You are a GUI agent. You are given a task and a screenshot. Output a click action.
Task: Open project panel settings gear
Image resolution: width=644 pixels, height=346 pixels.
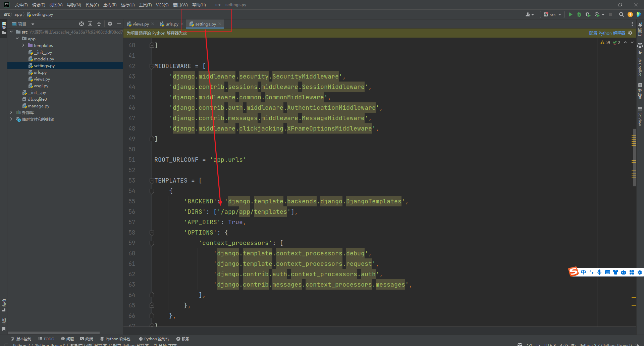point(110,24)
